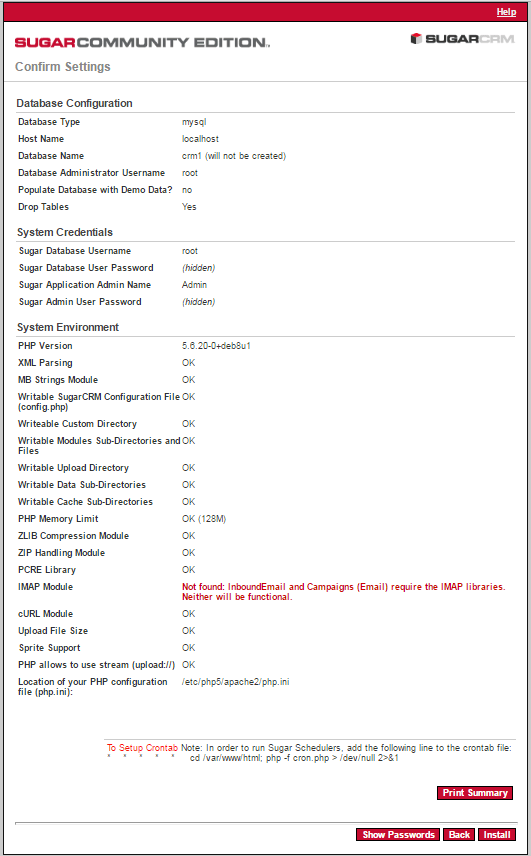The width and height of the screenshot is (531, 856).
Task: Select the 'no' demo data value
Action: click(187, 190)
